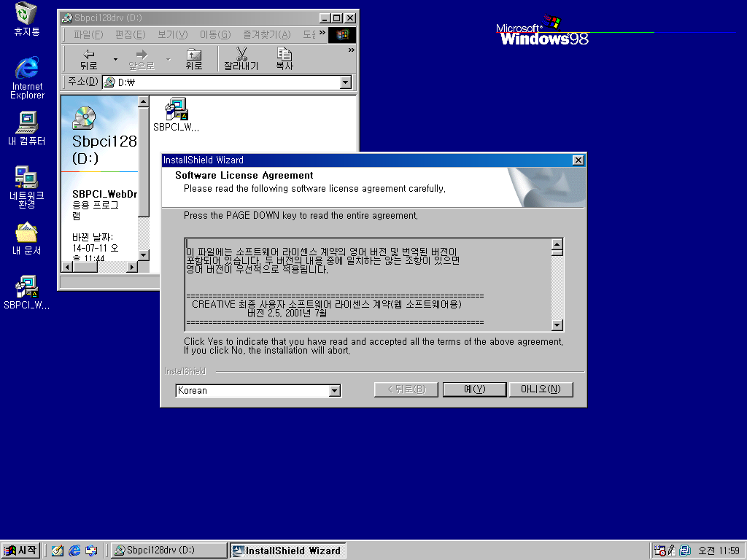
Task: Click the Forward toolbar button in Explorer
Action: [142, 60]
